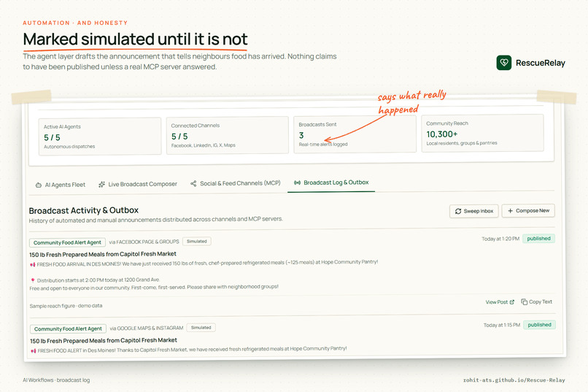Click the Community Reach 10,300+ card
588x392 pixels.
[482, 133]
